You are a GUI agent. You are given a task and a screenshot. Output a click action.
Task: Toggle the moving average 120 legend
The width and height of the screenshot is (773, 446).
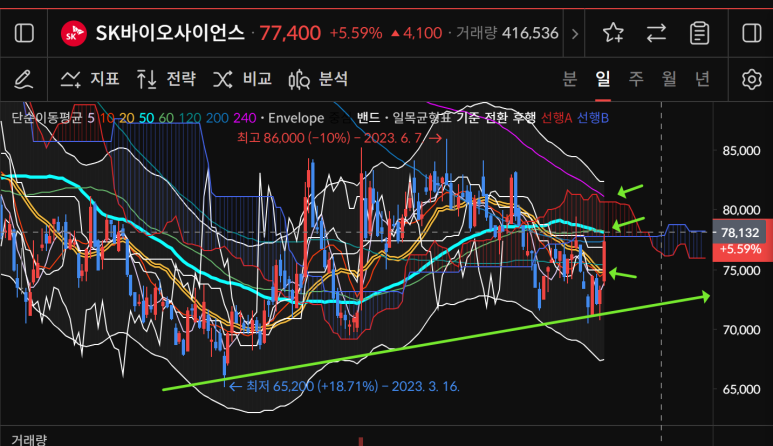point(190,118)
